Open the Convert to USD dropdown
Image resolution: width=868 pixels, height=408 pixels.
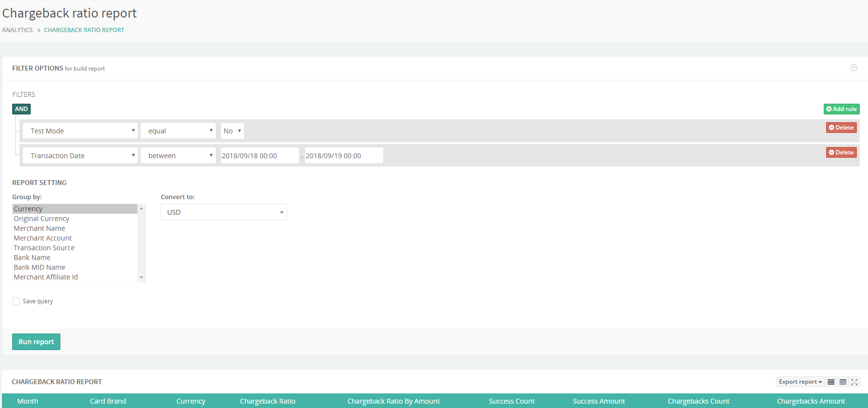point(224,212)
